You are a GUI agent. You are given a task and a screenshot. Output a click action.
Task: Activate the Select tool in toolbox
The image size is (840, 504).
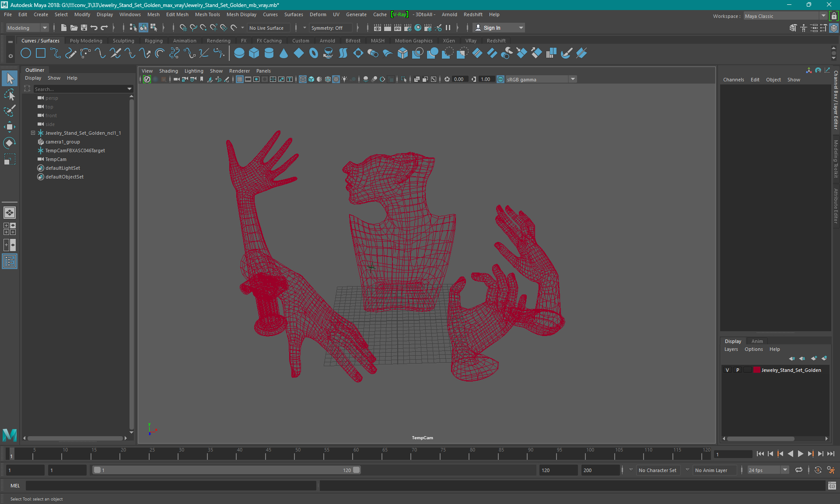pyautogui.click(x=10, y=79)
